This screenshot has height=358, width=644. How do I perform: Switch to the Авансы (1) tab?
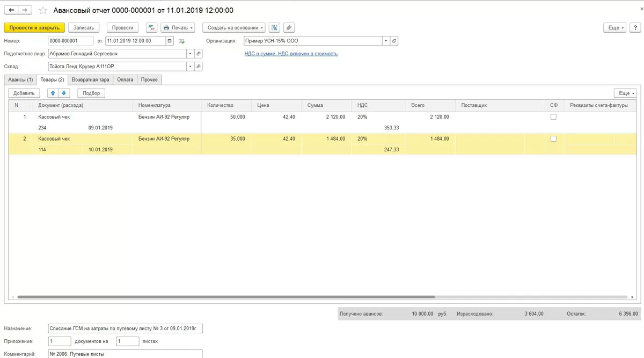coord(20,79)
